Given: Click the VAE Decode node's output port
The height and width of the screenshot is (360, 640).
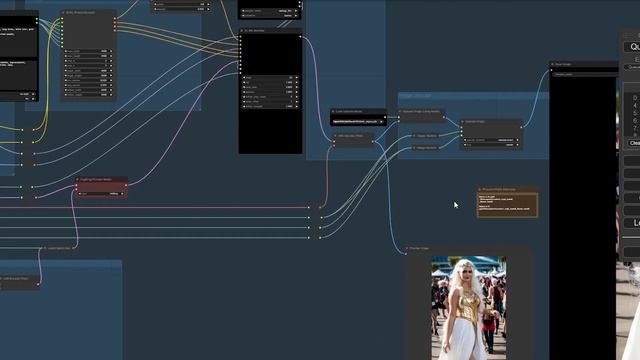Looking at the screenshot, I should [x=373, y=142].
